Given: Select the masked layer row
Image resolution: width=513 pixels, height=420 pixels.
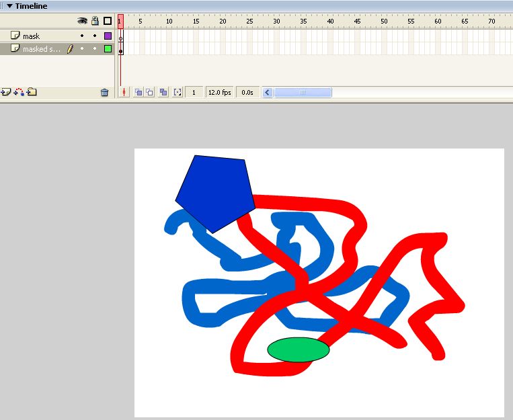Looking at the screenshot, I should coord(40,49).
